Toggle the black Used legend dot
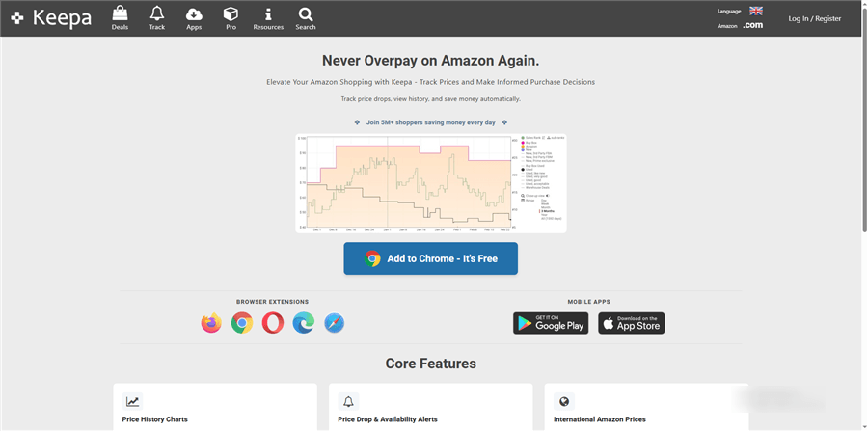 [x=523, y=170]
